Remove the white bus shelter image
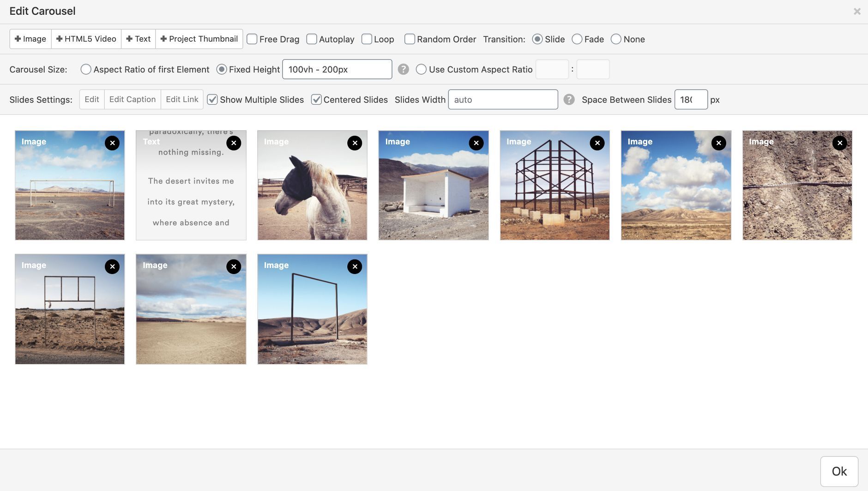This screenshot has width=868, height=491. click(476, 143)
